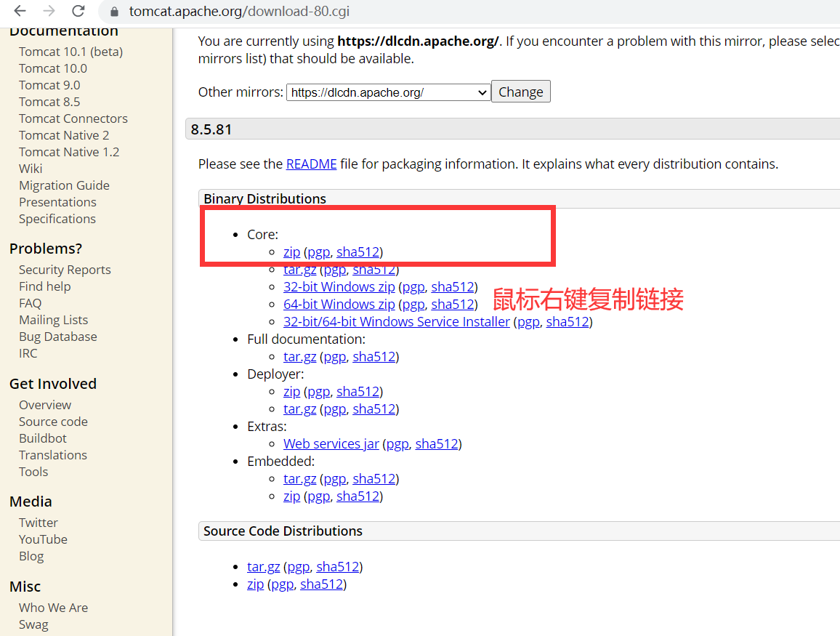Download 32-bit/64-bit Windows Service Installer
The height and width of the screenshot is (636, 840).
coord(397,321)
